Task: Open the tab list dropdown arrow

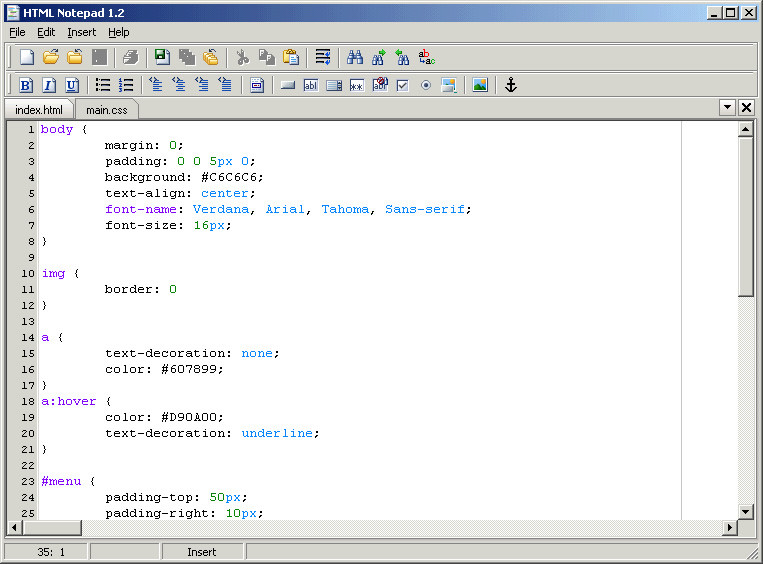Action: point(727,107)
